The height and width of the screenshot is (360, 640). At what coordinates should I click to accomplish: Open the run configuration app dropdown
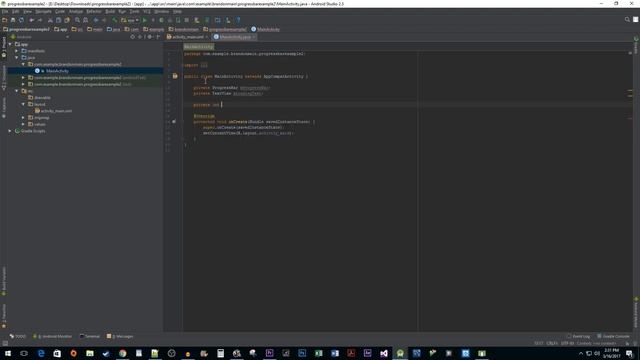[x=130, y=20]
